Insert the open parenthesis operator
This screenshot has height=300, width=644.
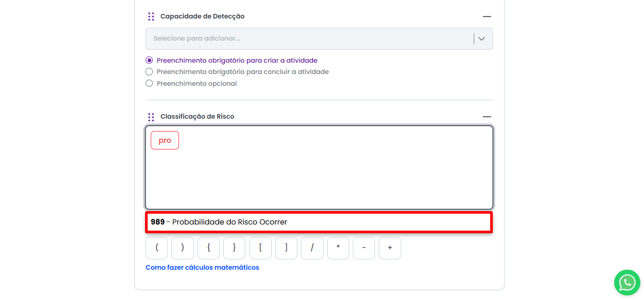coord(157,248)
